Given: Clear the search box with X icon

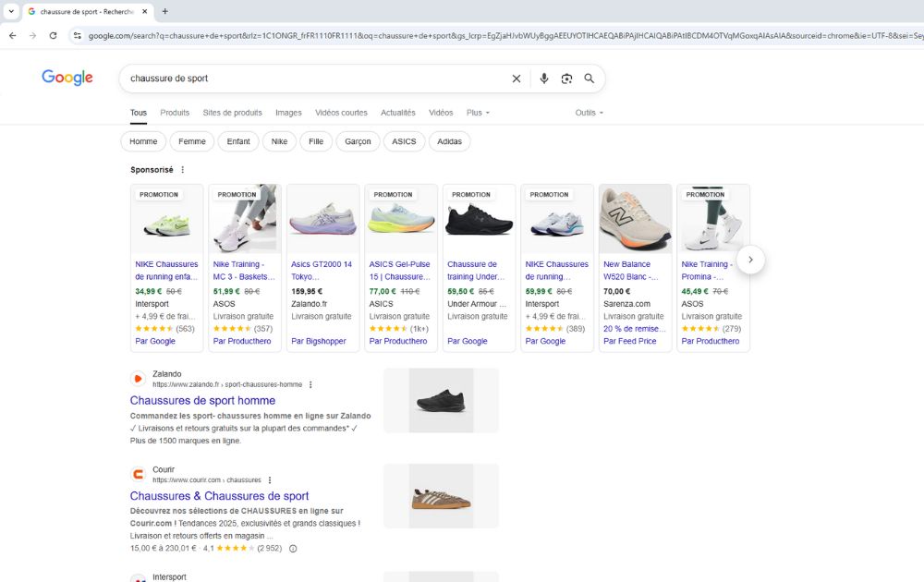Looking at the screenshot, I should 517,79.
